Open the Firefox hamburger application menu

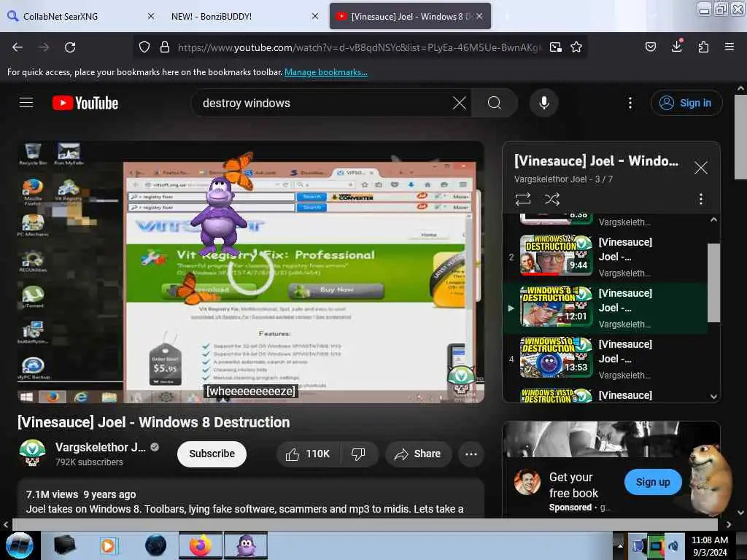tap(729, 47)
